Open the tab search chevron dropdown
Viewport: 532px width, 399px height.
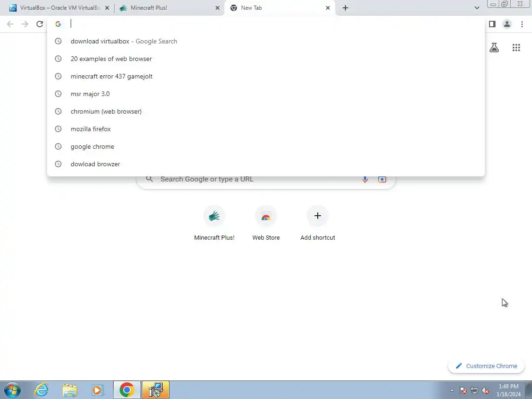[x=477, y=8]
